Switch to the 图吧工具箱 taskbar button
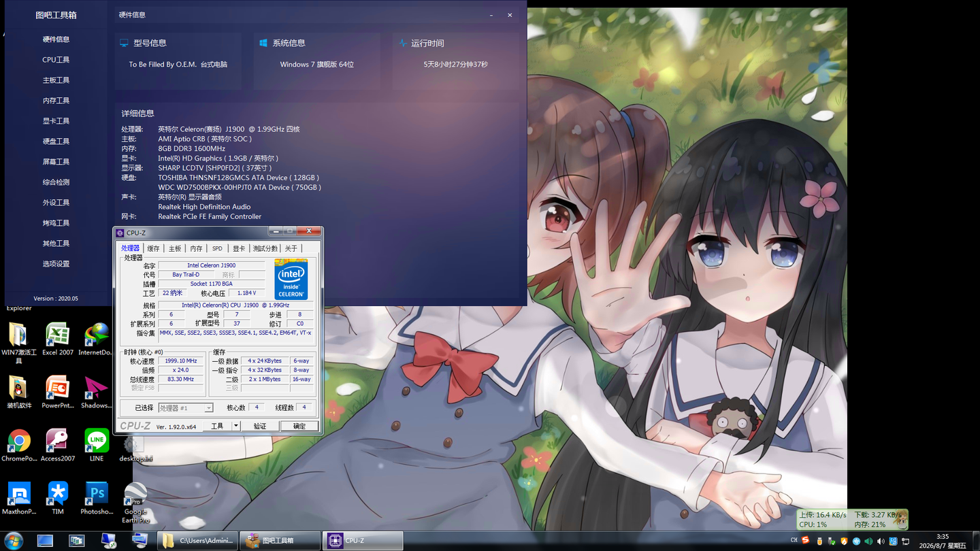The image size is (980, 551). tap(281, 541)
